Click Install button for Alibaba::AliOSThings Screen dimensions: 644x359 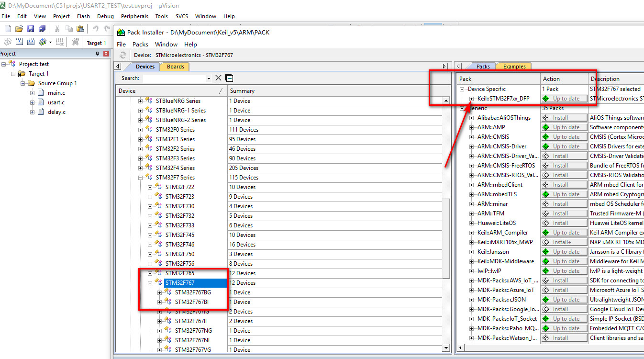564,118
